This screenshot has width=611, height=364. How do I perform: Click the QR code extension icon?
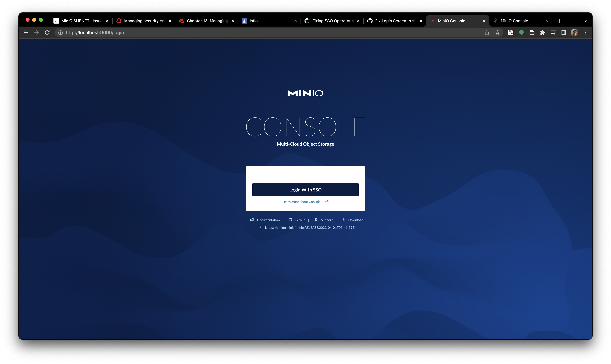(x=510, y=33)
